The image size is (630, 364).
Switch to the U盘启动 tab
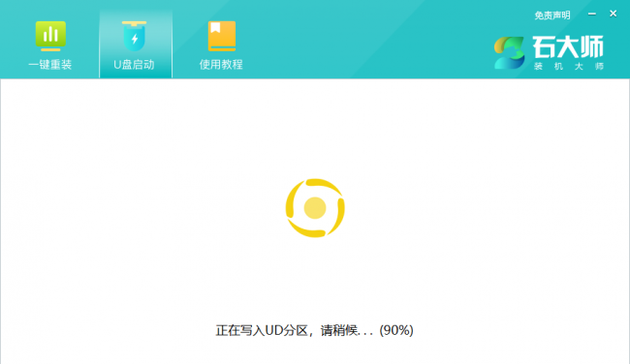click(136, 45)
